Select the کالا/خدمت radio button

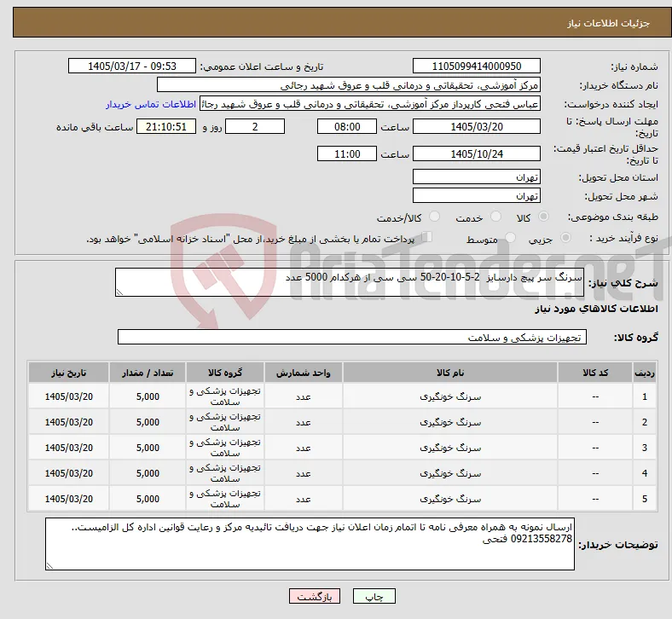(434, 217)
